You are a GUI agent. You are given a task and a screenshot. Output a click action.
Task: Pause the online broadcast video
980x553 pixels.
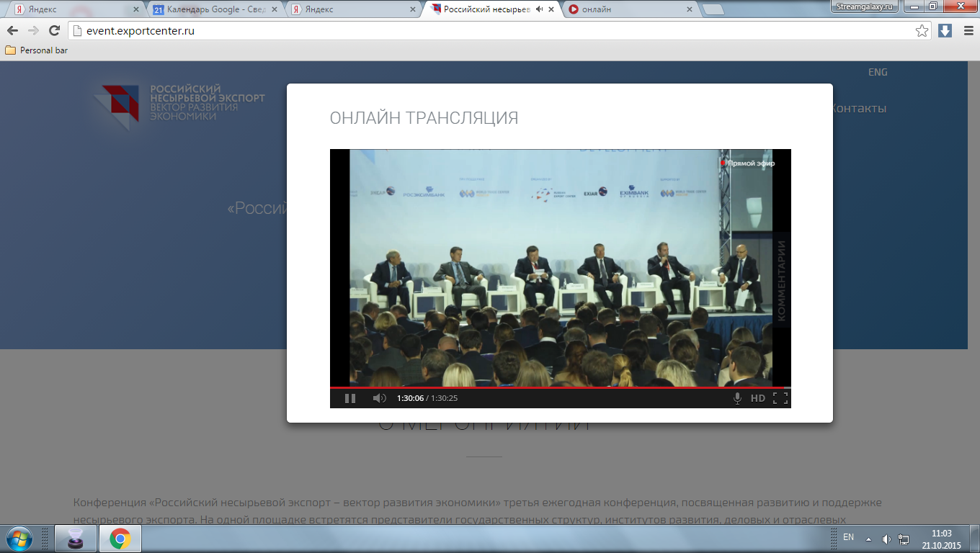(x=350, y=398)
